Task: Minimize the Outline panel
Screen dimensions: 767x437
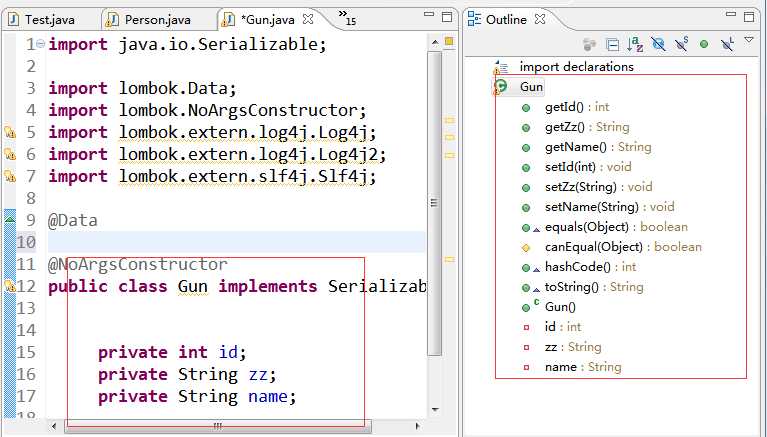Action: [x=731, y=15]
